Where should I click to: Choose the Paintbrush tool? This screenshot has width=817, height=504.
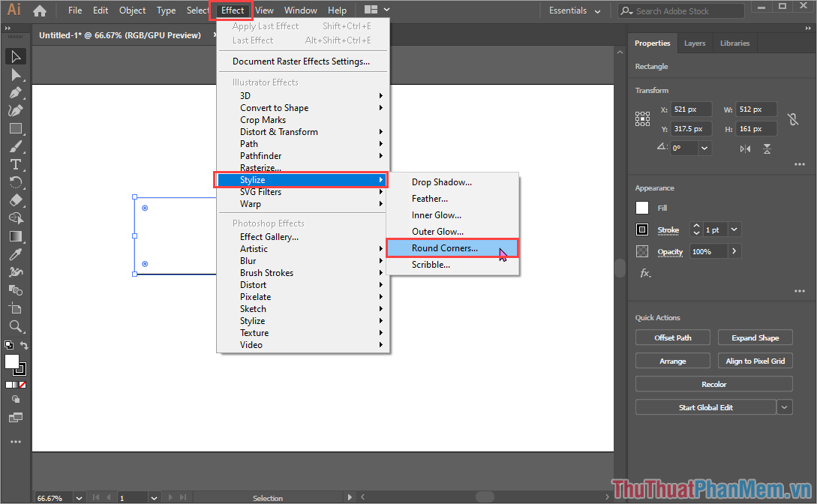(16, 146)
